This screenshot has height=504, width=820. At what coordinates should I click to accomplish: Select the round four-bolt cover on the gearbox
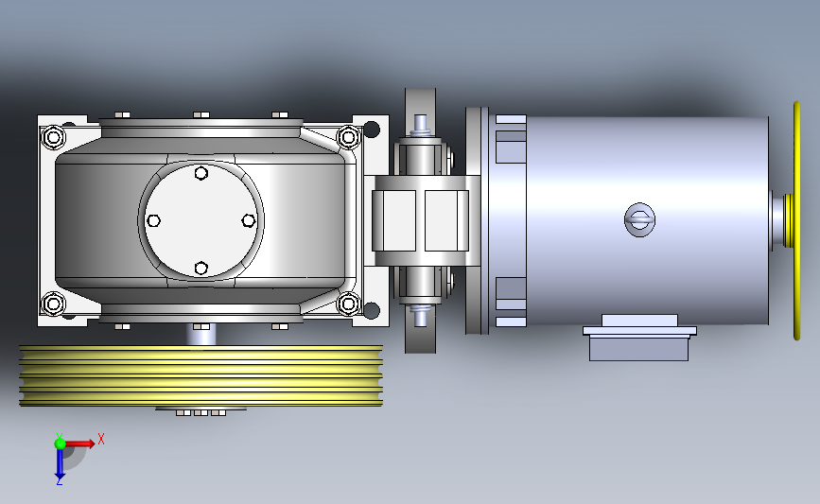point(201,220)
